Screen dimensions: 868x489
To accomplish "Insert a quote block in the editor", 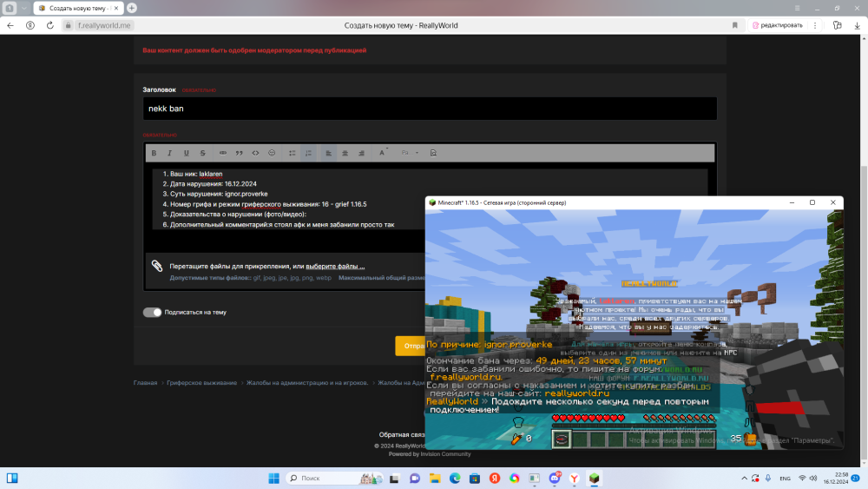I will point(240,153).
